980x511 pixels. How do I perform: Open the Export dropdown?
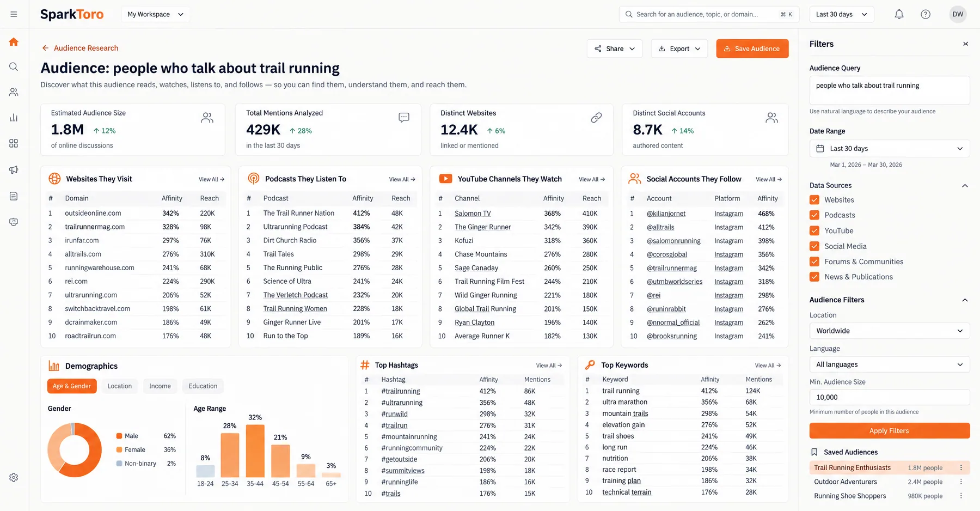[x=679, y=48]
